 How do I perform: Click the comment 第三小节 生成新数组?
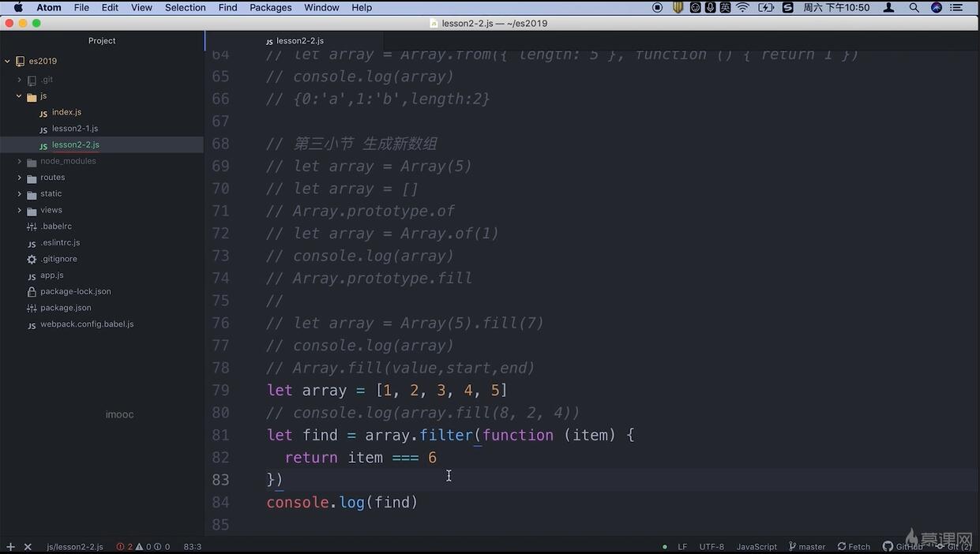[351, 144]
